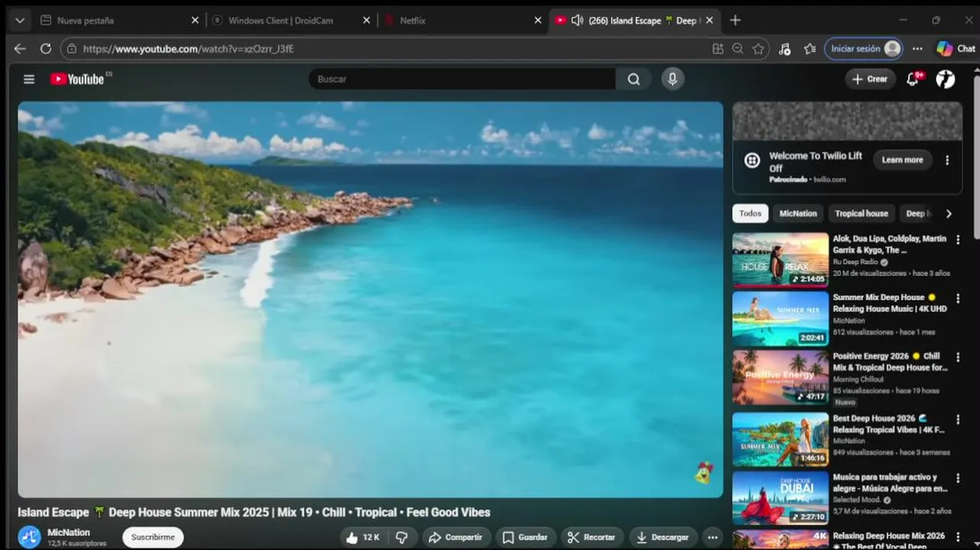Open the YouTube guide hamburger menu

(x=29, y=79)
